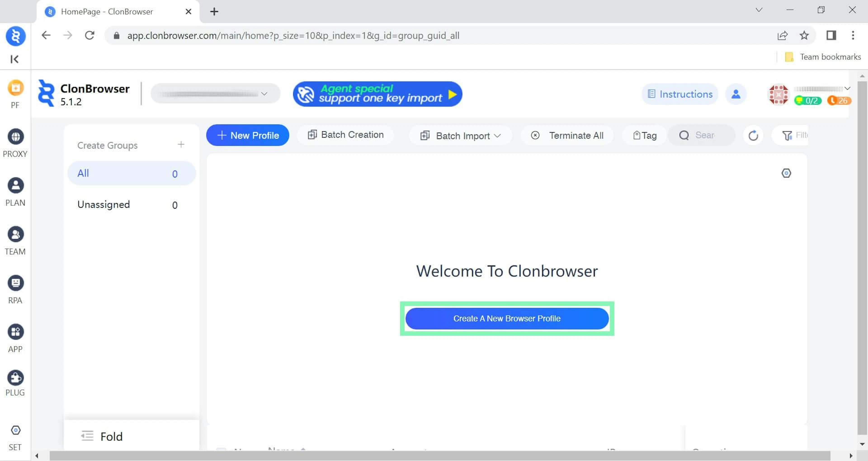Click the scroll left arrow of horizontal scrollbar

[37, 456]
